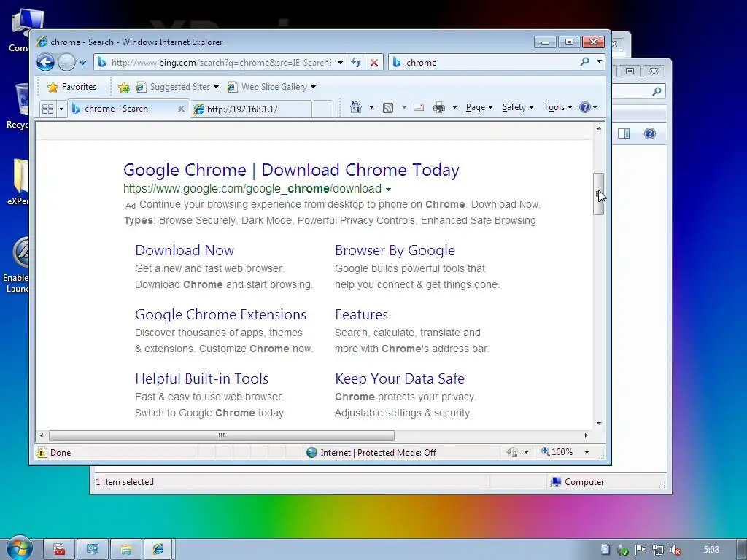Click the 5:08 system clock
This screenshot has height=560, width=747.
pos(711,550)
